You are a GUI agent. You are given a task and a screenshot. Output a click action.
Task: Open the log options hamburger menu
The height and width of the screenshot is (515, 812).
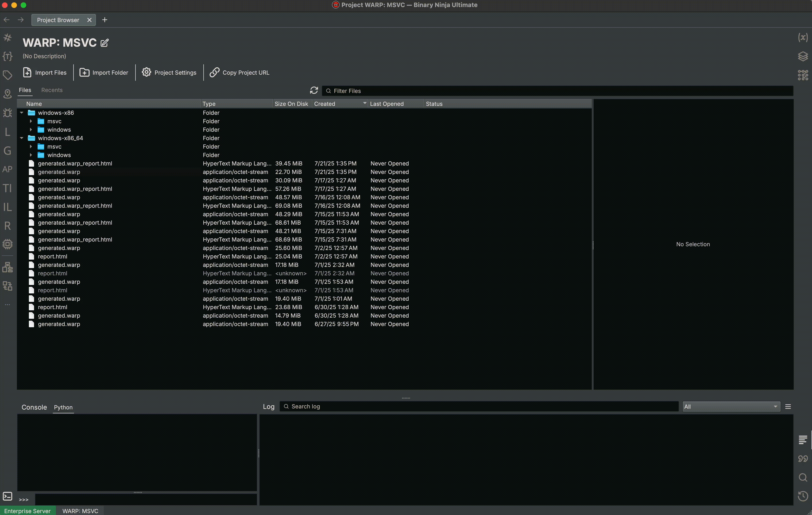click(x=788, y=407)
